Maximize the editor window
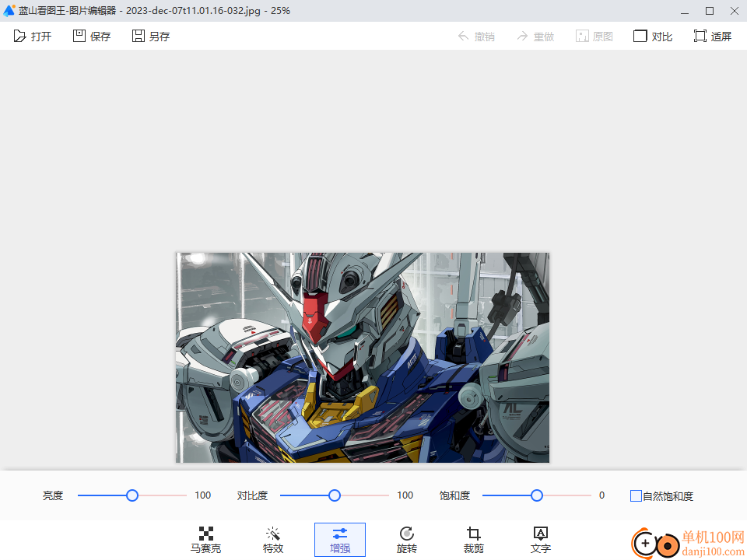The width and height of the screenshot is (747, 560). (710, 11)
